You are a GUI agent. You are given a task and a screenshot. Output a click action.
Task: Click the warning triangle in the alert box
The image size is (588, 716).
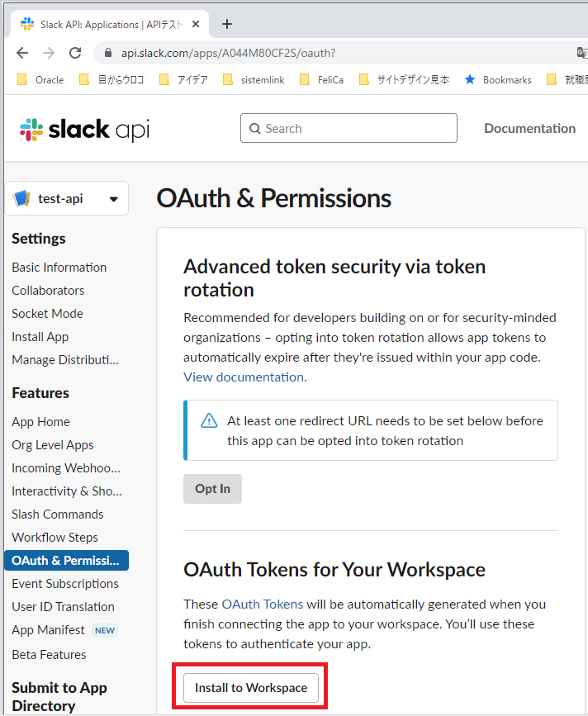tap(209, 421)
